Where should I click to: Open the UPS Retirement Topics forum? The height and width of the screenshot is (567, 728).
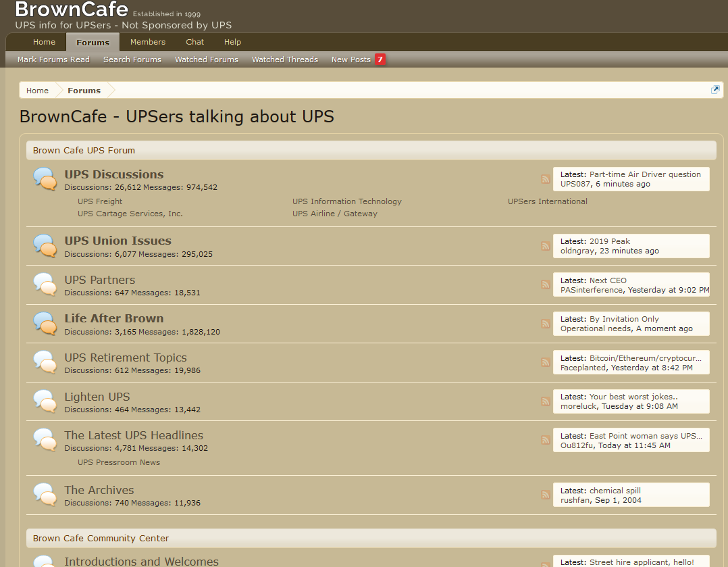(x=126, y=358)
